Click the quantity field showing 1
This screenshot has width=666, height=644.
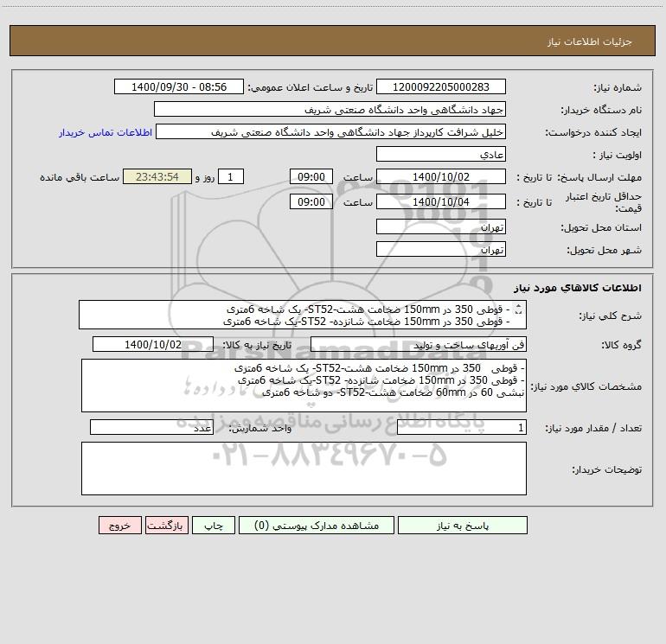coord(462,428)
